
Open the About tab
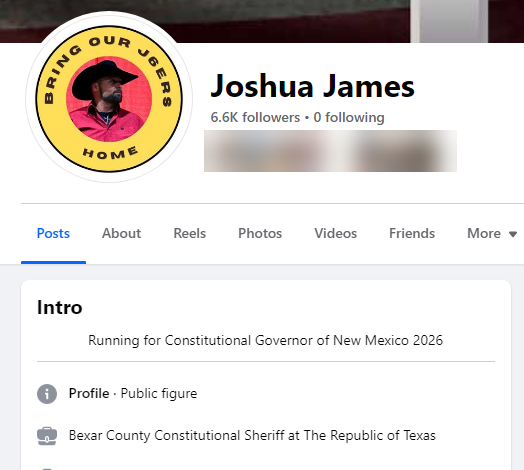coord(121,233)
